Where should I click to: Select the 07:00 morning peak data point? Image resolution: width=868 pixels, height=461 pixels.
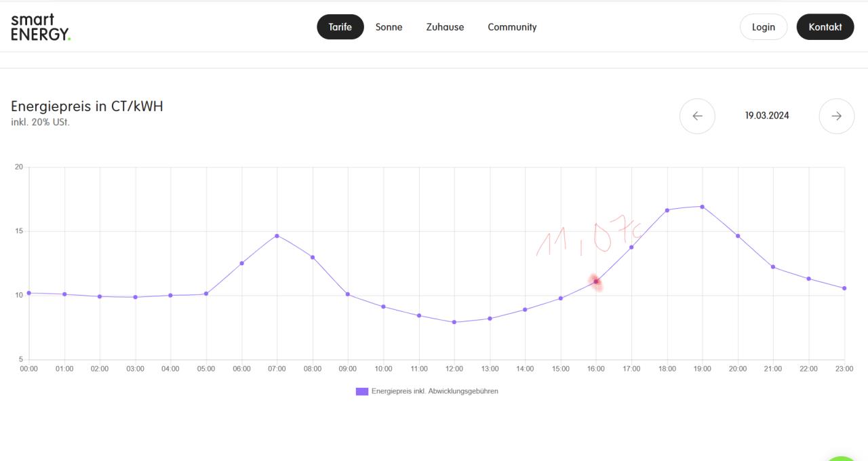coord(277,235)
